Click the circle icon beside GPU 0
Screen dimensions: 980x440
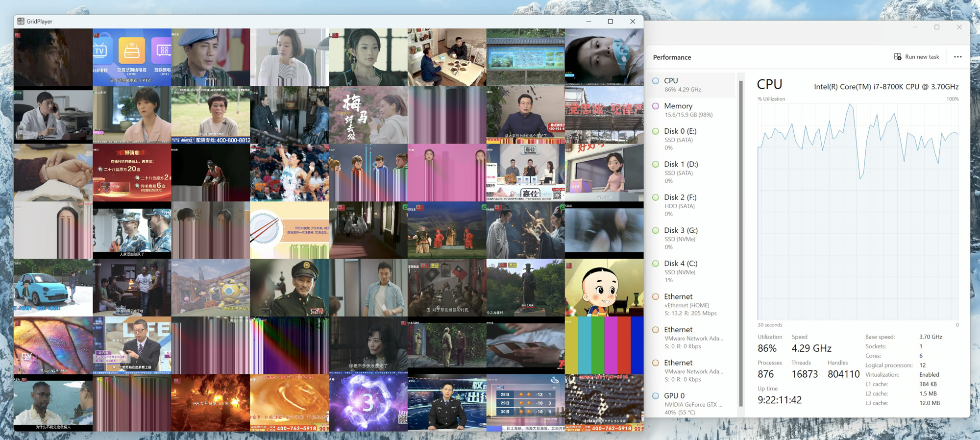click(x=656, y=396)
